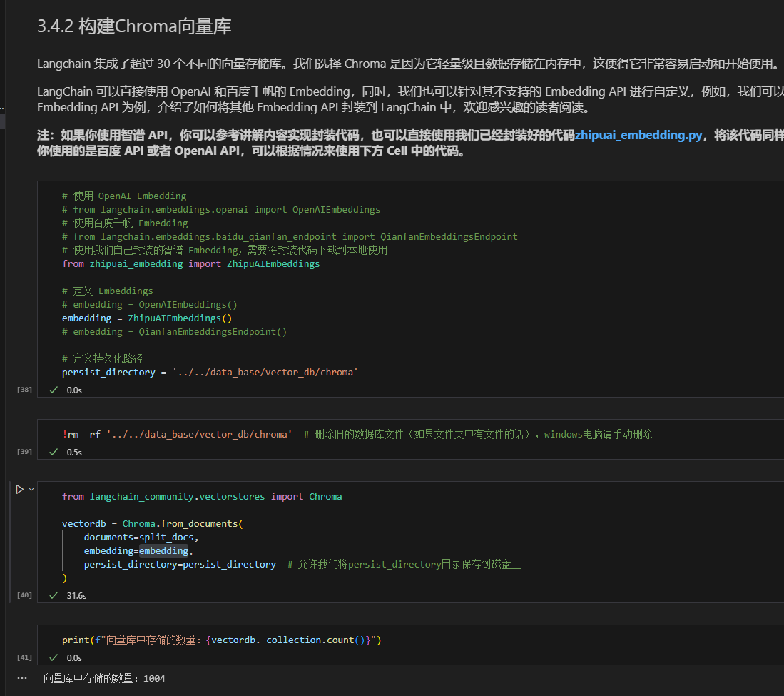Viewport: 784px width, 696px height.
Task: Place cursor on 'embedding = ZhipuAIEmbeddings()' line
Action: (147, 318)
